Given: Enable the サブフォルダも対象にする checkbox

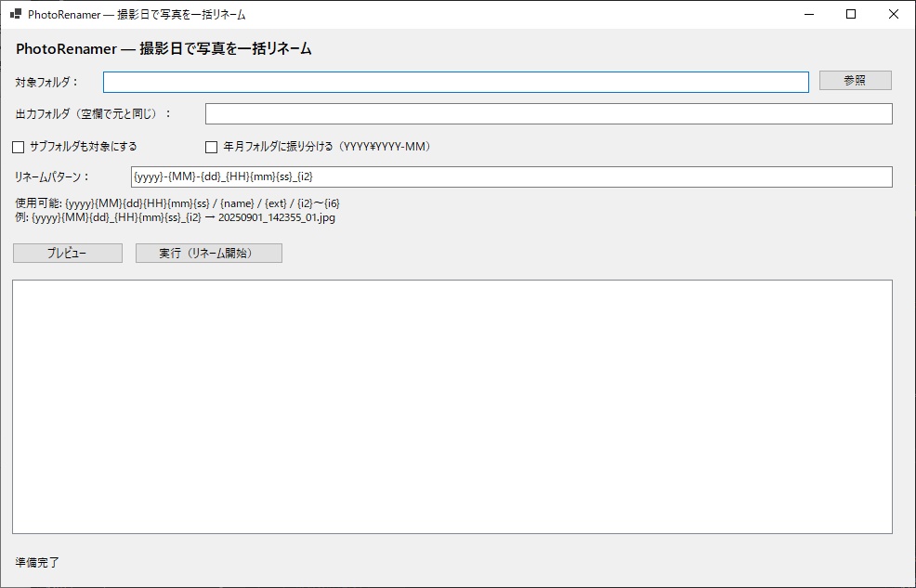Looking at the screenshot, I should (x=16, y=146).
